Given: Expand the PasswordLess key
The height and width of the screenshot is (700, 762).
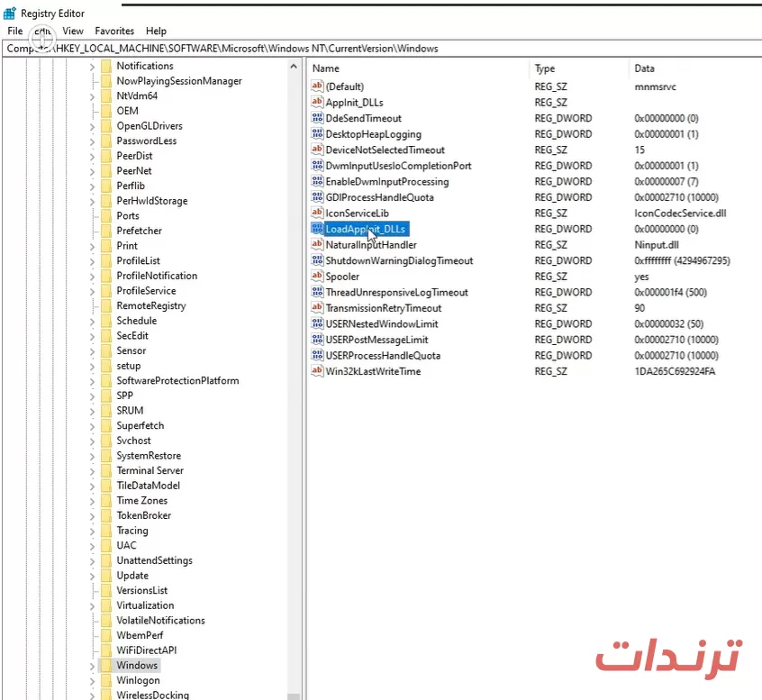Looking at the screenshot, I should tap(93, 141).
